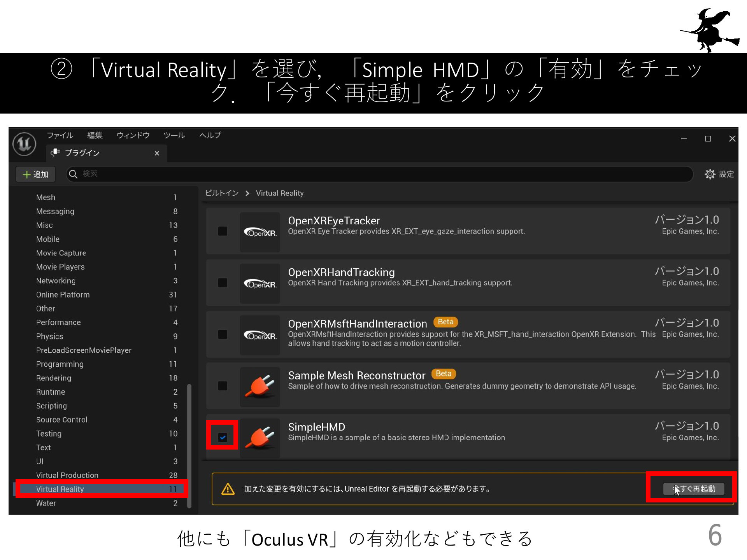Viewport: 747px width, 560px height.
Task: Click the ビルトイン breadcrumb link
Action: point(222,193)
